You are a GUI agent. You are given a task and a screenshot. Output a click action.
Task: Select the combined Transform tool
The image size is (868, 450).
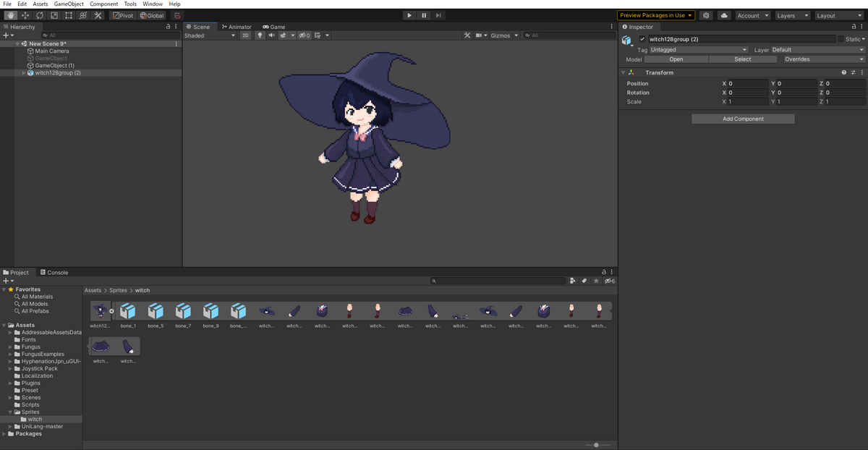tap(83, 15)
